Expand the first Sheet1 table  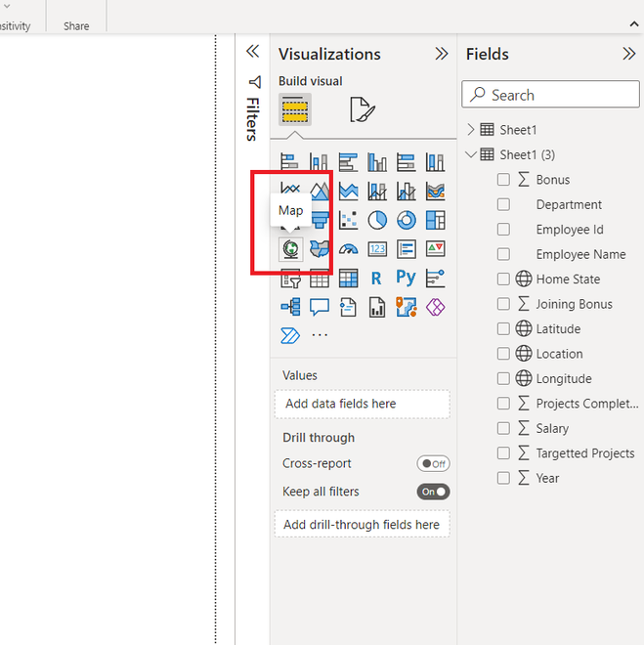click(x=471, y=130)
